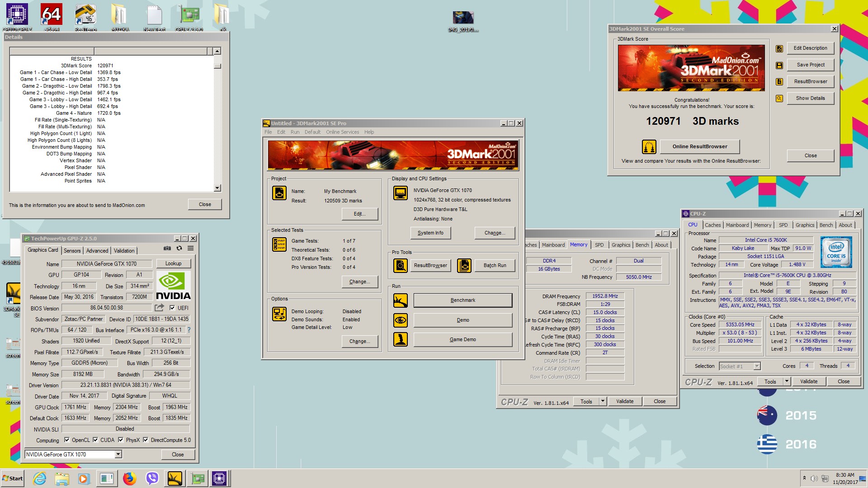Open the Run menu in 3DMark2001
The image size is (868, 488).
(295, 132)
